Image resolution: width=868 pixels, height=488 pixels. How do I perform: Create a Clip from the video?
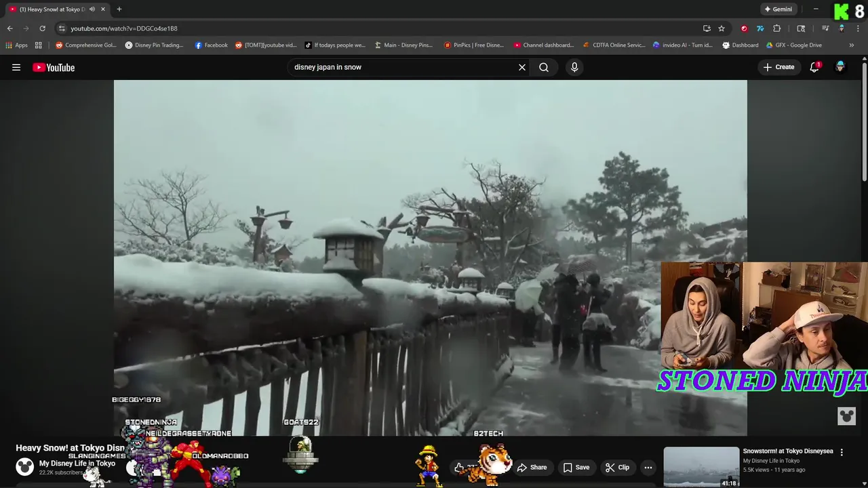coord(617,467)
